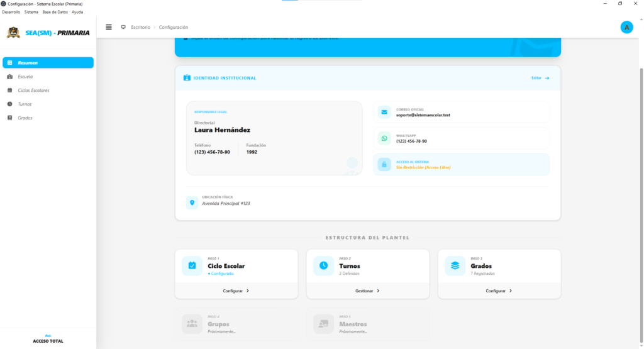This screenshot has height=349, width=644.
Task: Go to Turnos in the sidebar
Action: tap(25, 104)
